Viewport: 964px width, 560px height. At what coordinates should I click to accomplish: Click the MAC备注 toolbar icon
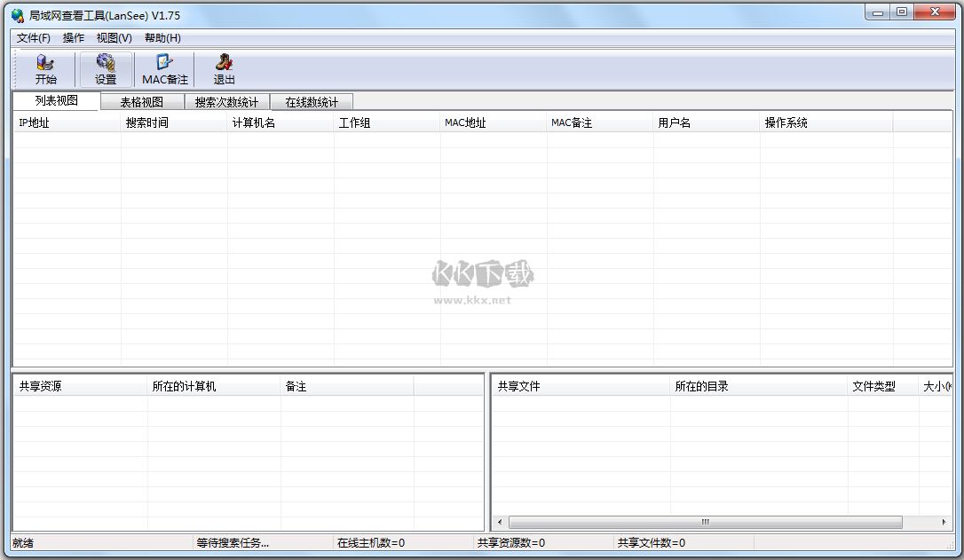pos(163,68)
